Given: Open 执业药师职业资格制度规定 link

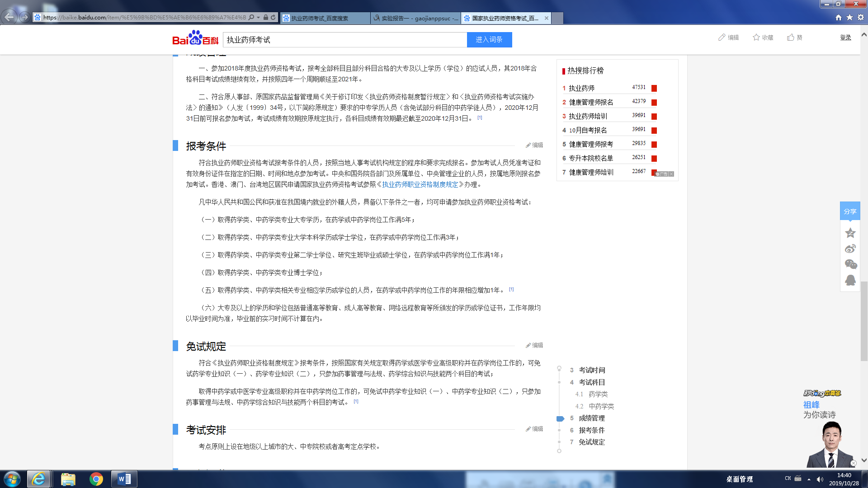Looking at the screenshot, I should click(420, 184).
